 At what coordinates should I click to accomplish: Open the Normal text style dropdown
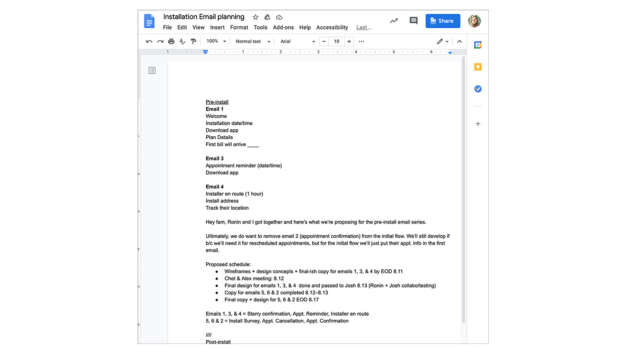[x=253, y=41]
